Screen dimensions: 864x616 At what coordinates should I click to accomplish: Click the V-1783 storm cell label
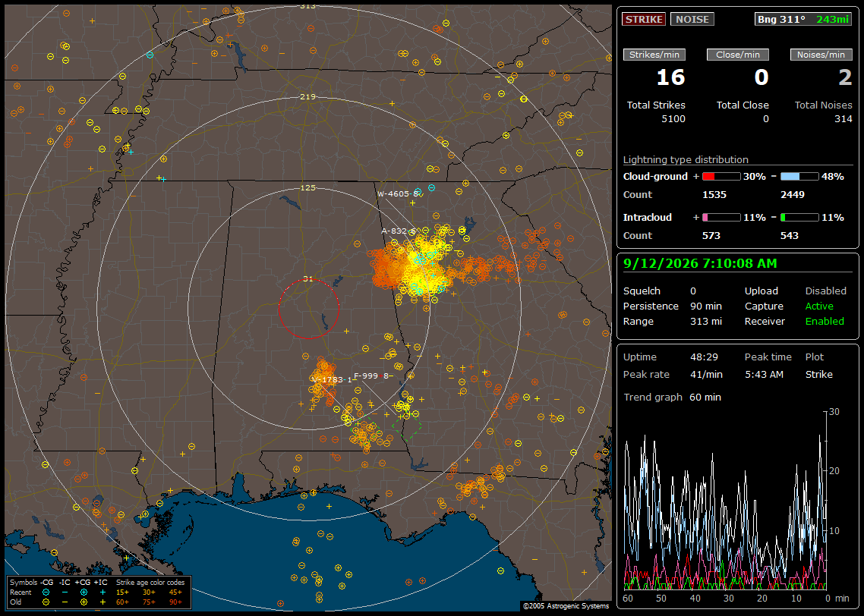[x=331, y=380]
